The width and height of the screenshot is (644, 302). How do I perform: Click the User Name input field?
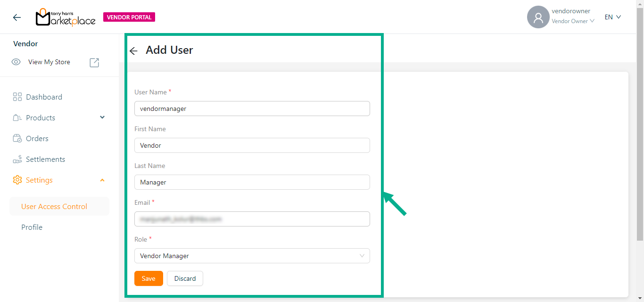[x=252, y=109]
